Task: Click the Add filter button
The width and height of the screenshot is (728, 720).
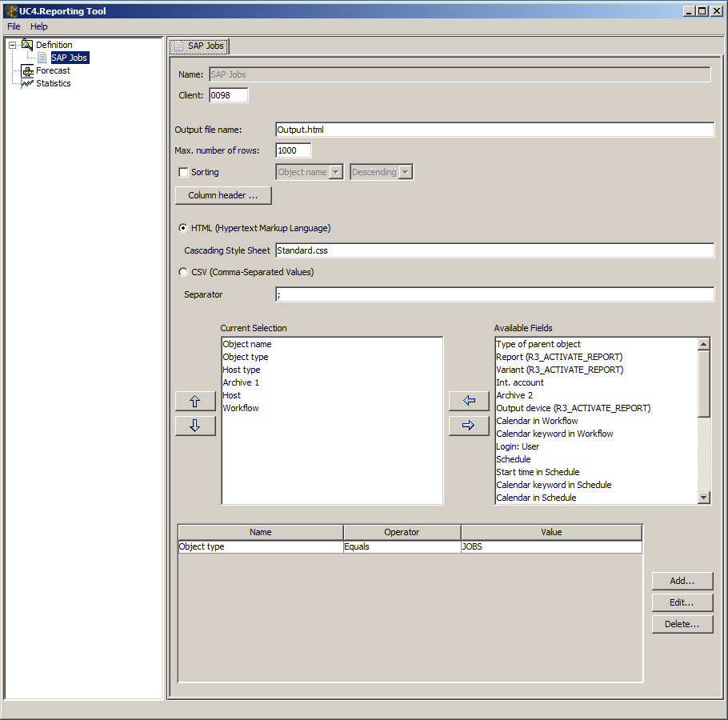Action: (x=682, y=581)
